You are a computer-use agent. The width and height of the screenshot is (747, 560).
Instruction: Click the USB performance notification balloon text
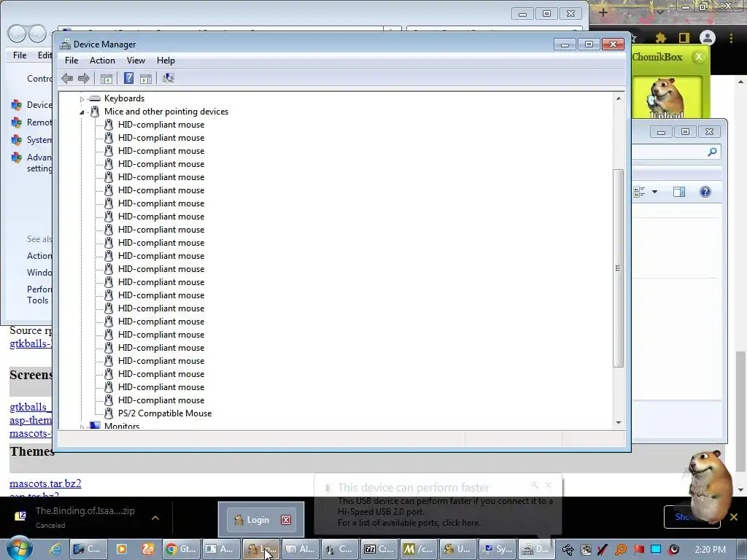click(x=445, y=512)
